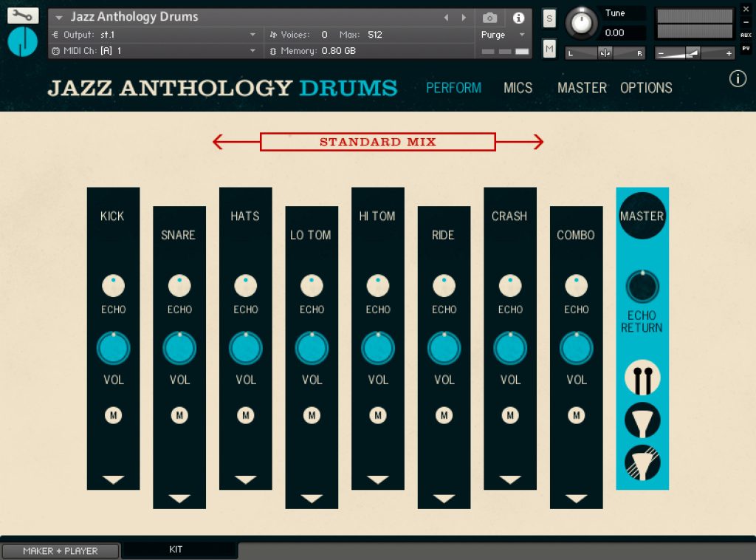This screenshot has height=560, width=756.
Task: Click the Snare echo knob
Action: (179, 285)
